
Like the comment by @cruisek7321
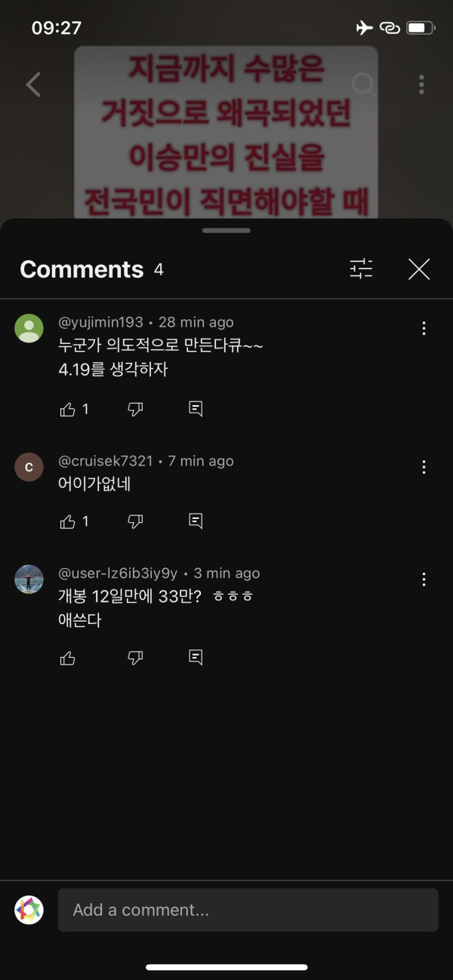[x=68, y=521]
